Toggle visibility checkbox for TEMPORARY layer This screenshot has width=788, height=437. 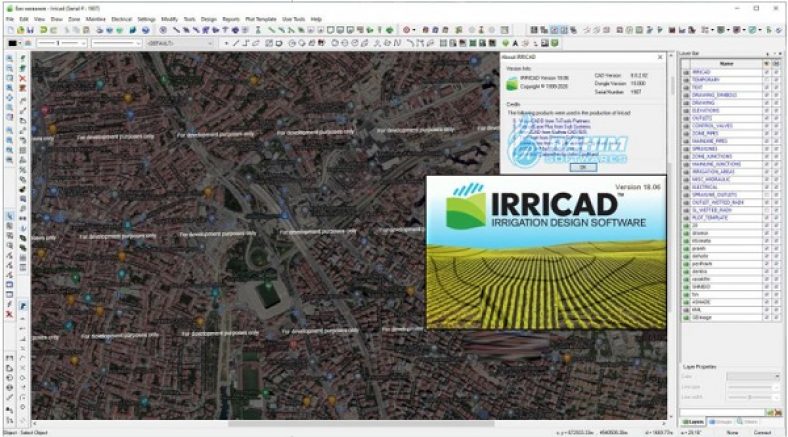[766, 79]
